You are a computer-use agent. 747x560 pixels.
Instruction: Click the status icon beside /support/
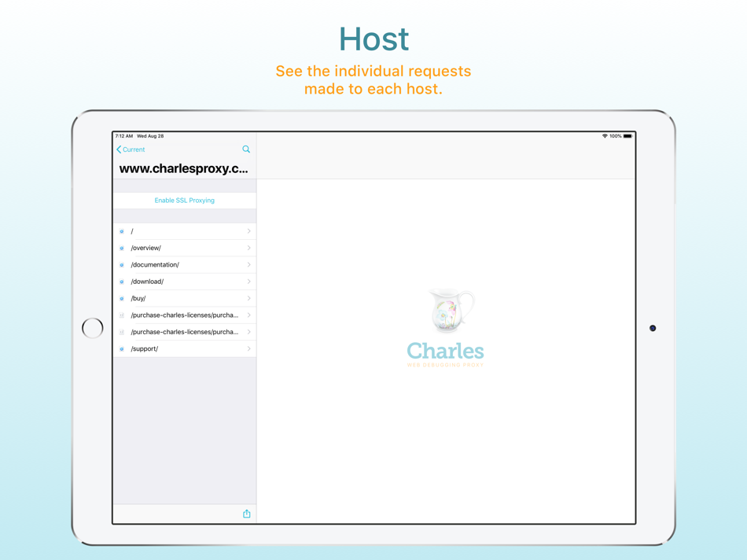(122, 348)
